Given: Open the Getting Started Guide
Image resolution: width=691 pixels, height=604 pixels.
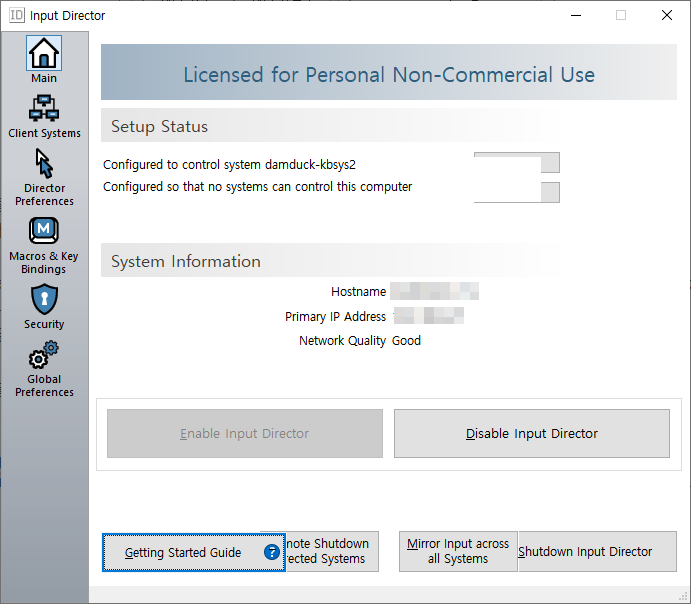Looking at the screenshot, I should (193, 552).
